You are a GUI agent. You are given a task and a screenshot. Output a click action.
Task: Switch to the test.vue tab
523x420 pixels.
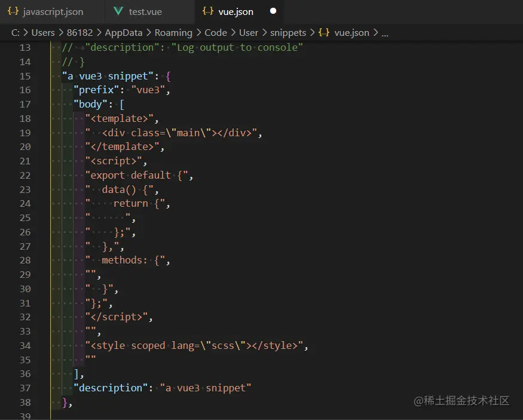[149, 12]
